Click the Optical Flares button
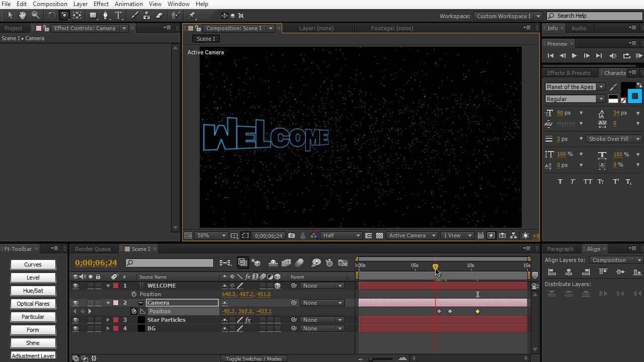The height and width of the screenshot is (362, 644). coord(33,304)
